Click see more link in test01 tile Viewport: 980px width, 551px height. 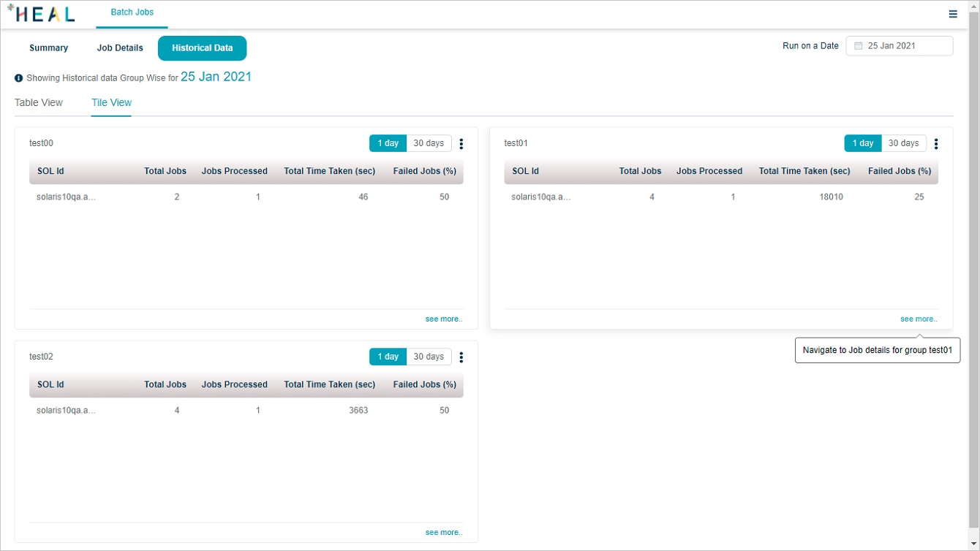tap(919, 319)
